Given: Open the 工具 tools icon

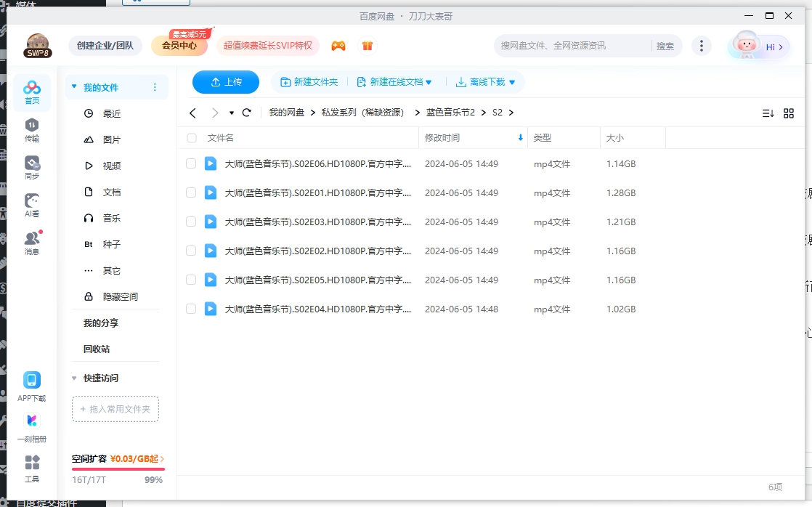Looking at the screenshot, I should point(32,468).
